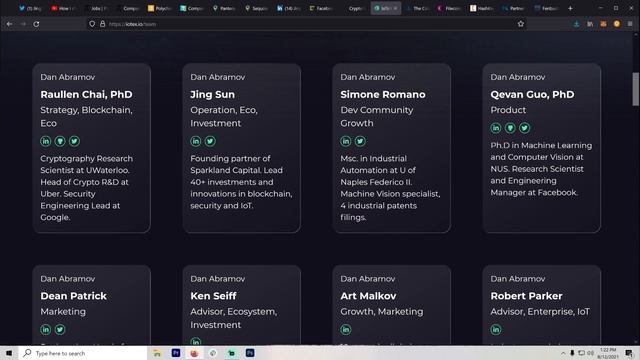
Task: Click the Windows taskbar search box
Action: pyautogui.click(x=82, y=353)
